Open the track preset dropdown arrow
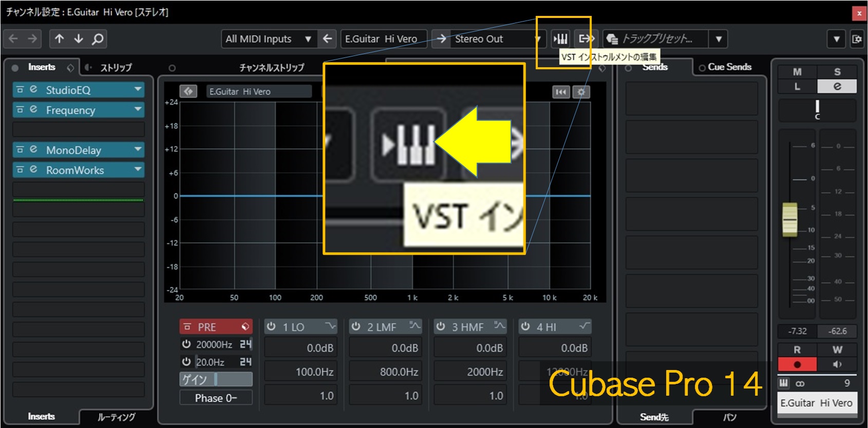 719,38
